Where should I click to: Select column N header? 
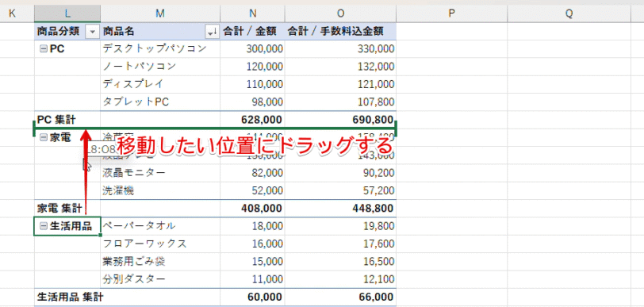[x=252, y=13]
